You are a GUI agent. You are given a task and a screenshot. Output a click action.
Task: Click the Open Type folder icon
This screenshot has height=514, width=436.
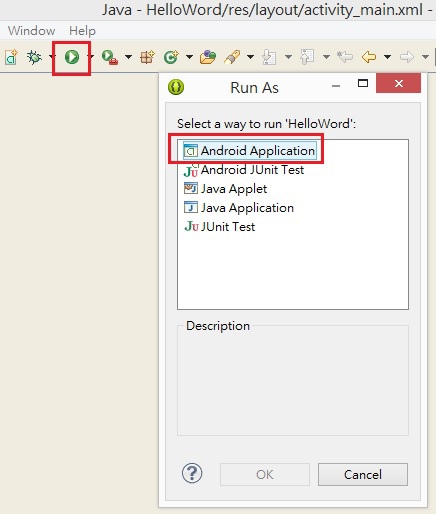tap(208, 57)
